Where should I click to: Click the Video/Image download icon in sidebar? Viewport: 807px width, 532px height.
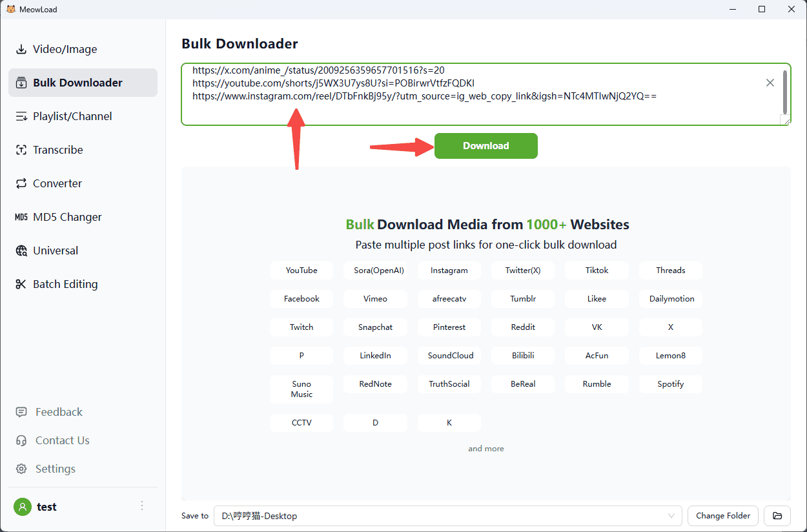(21, 50)
